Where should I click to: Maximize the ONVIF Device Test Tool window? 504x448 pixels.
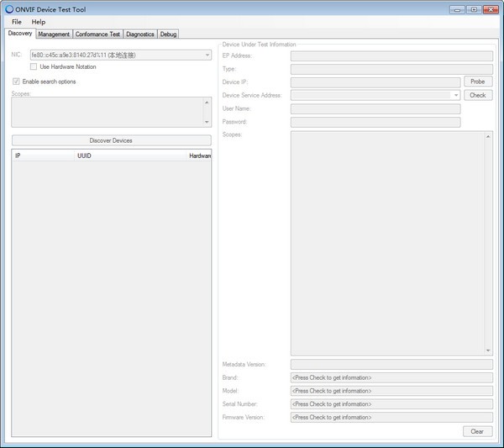pos(474,9)
